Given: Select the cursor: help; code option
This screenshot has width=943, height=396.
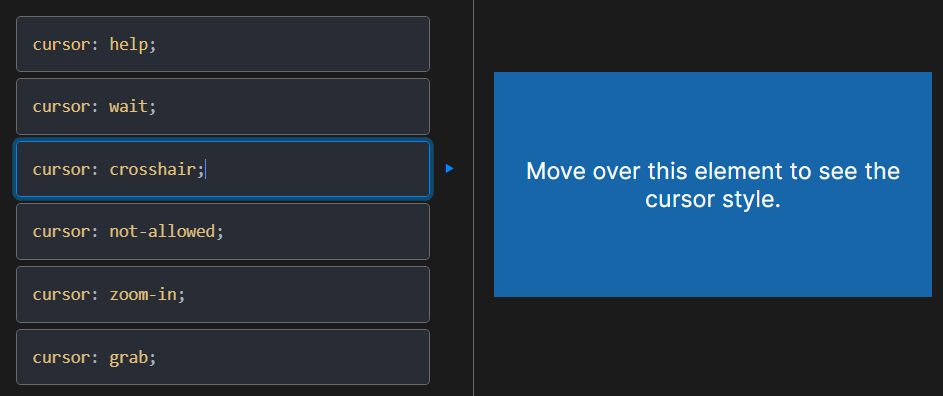Looking at the screenshot, I should point(223,44).
